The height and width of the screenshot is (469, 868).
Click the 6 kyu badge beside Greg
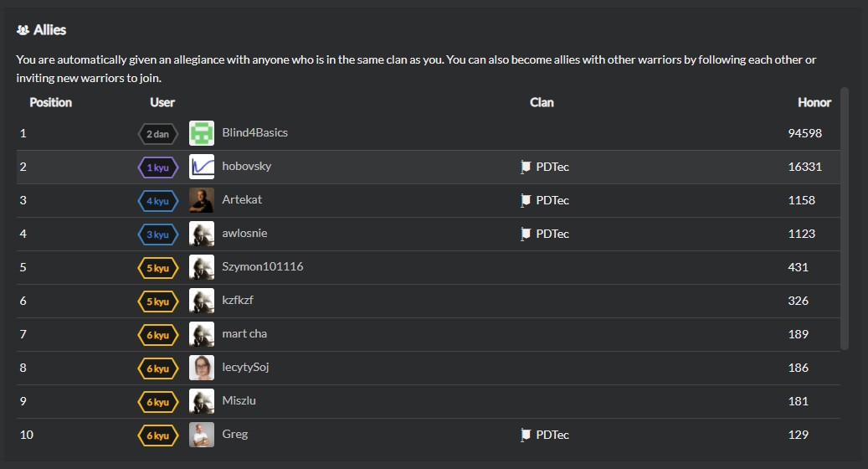[157, 435]
